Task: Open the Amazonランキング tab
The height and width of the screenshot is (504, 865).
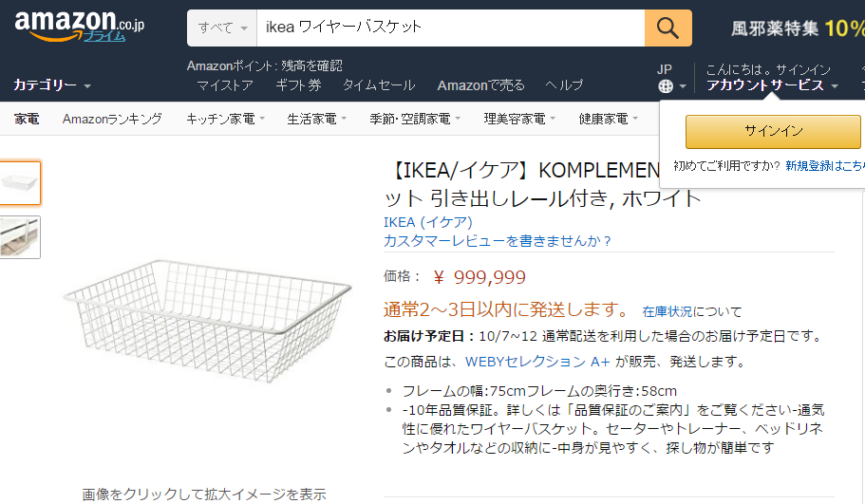Action: click(112, 120)
